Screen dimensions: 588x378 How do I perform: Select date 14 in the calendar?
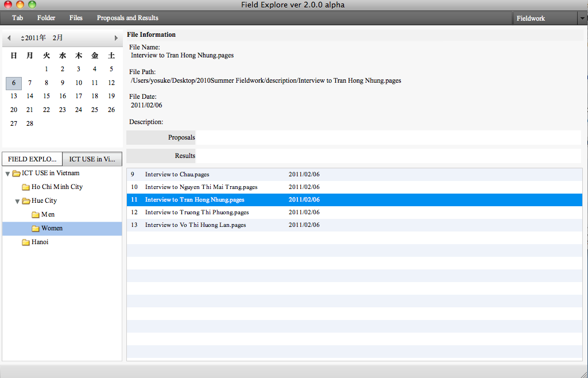pyautogui.click(x=30, y=97)
